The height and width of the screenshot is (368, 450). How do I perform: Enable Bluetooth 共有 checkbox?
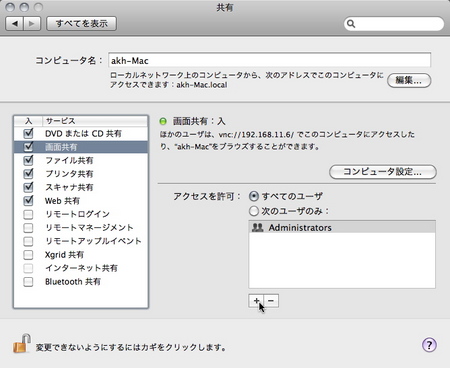pyautogui.click(x=28, y=282)
